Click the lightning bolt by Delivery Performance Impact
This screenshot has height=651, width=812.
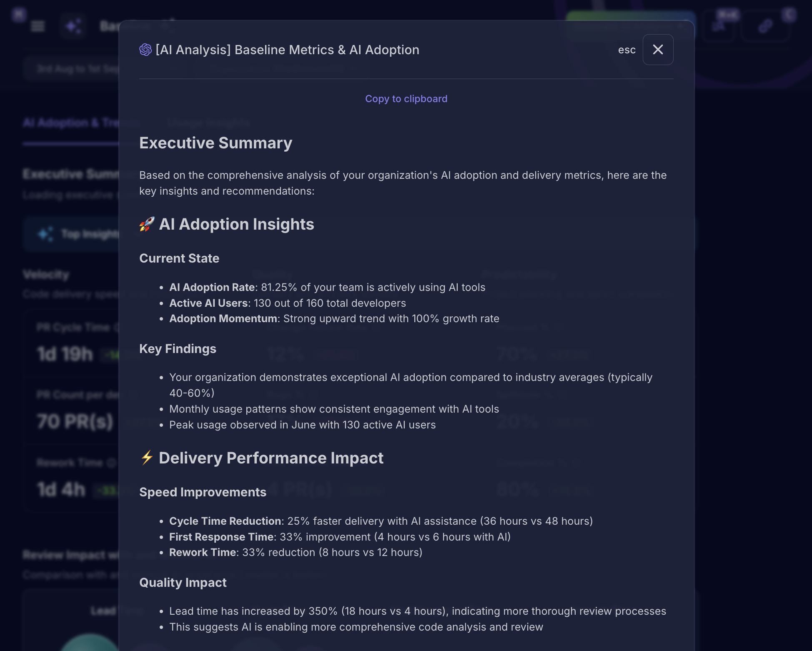[147, 458]
